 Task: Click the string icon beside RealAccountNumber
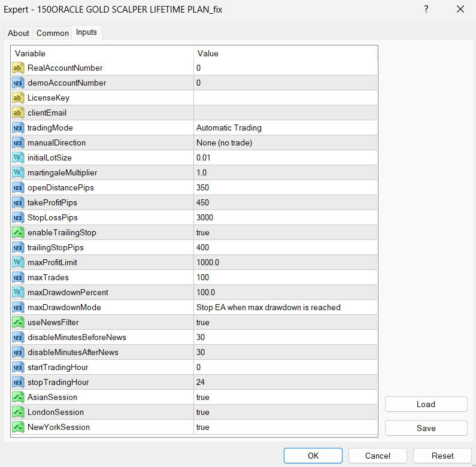[x=18, y=68]
